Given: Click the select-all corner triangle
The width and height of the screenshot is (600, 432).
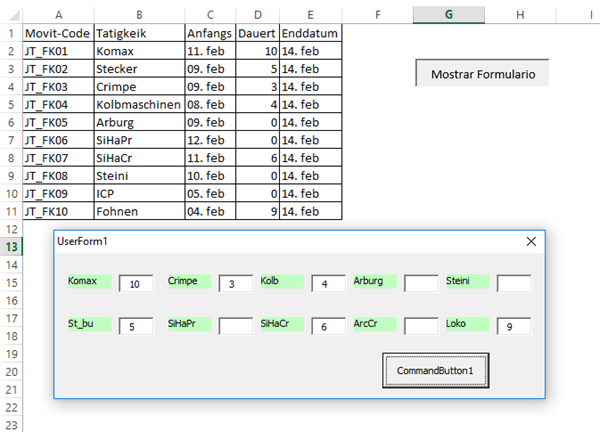Looking at the screenshot, I should point(14,15).
